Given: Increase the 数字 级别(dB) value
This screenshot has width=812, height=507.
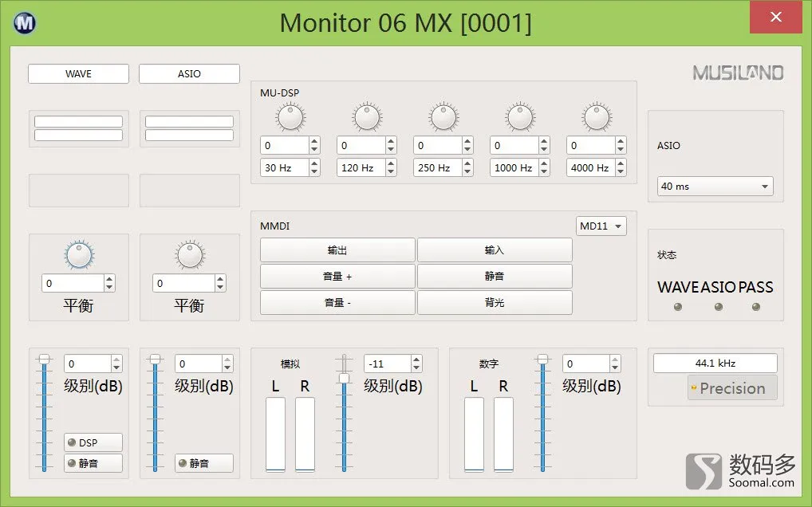Looking at the screenshot, I should click(615, 360).
